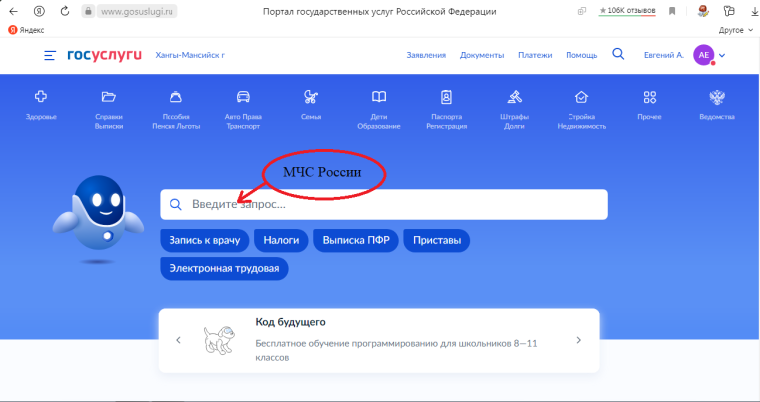This screenshot has width=760, height=402.
Task: Select the Приставы quick tag
Action: [437, 241]
